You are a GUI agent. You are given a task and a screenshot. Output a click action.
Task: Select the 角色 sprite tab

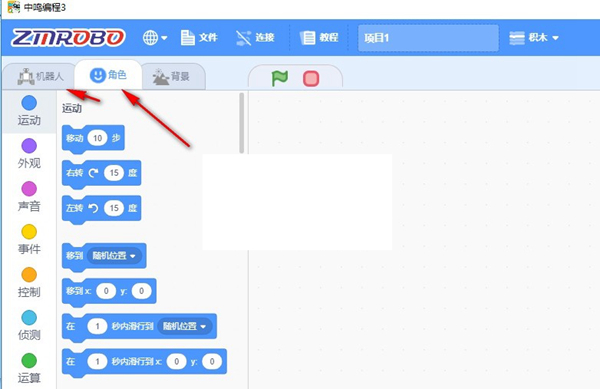click(108, 75)
